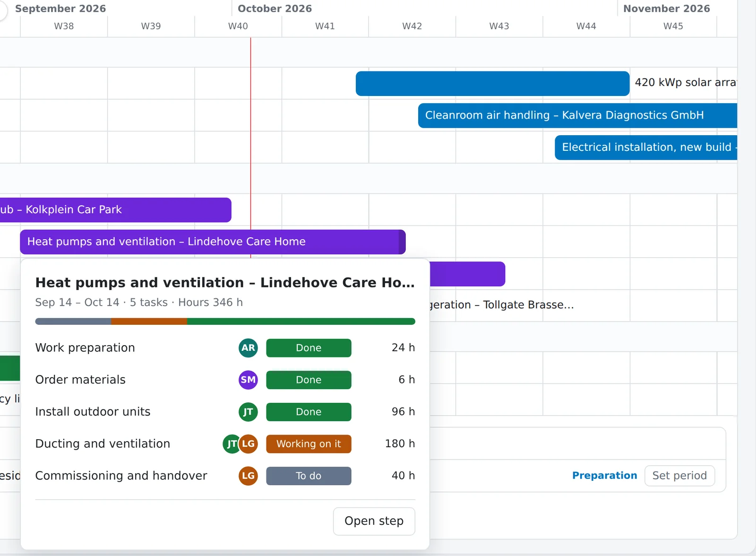This screenshot has height=556, width=756.
Task: Click the Open step button
Action: coord(374,521)
